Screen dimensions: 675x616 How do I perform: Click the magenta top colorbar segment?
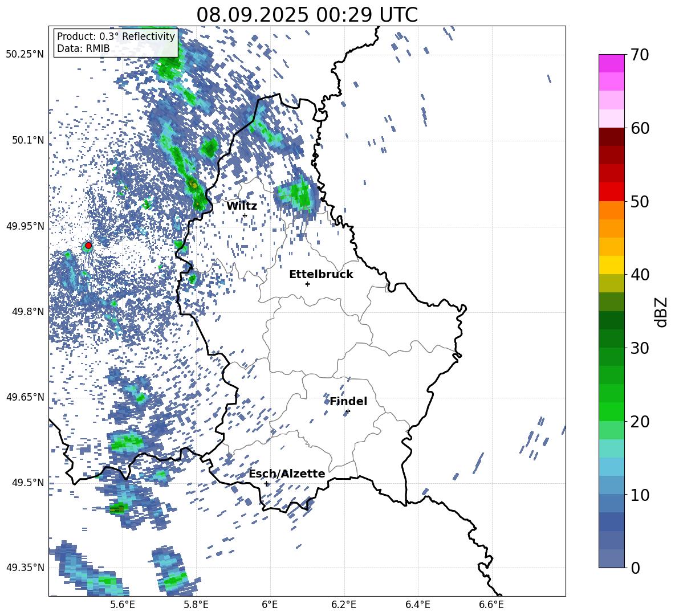tap(611, 63)
